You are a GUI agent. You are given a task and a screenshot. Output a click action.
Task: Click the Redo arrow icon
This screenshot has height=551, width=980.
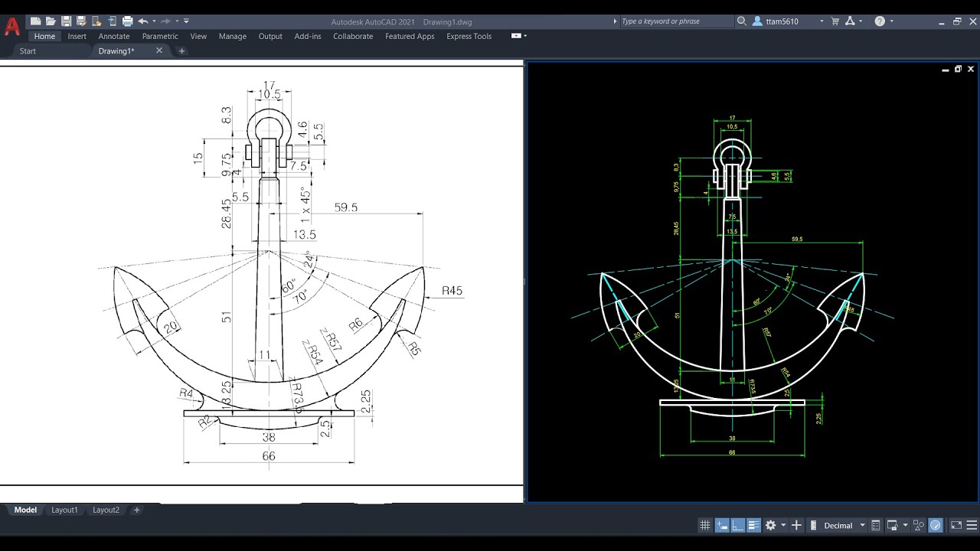(x=165, y=21)
